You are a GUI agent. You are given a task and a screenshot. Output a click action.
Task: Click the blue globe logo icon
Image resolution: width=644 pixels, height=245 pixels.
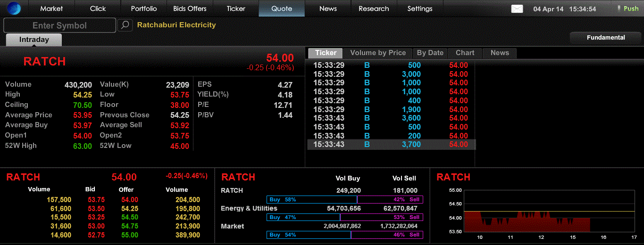pos(14,8)
